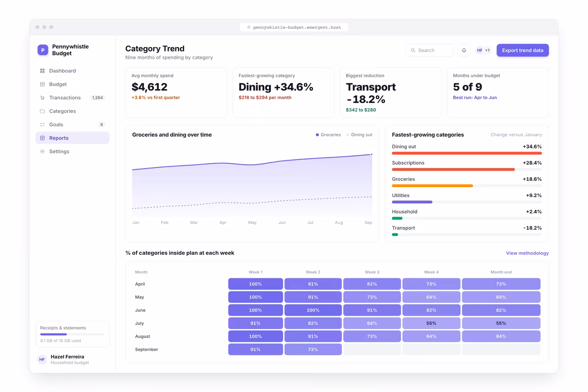Click the April Week 1 100% cell

pyautogui.click(x=255, y=284)
